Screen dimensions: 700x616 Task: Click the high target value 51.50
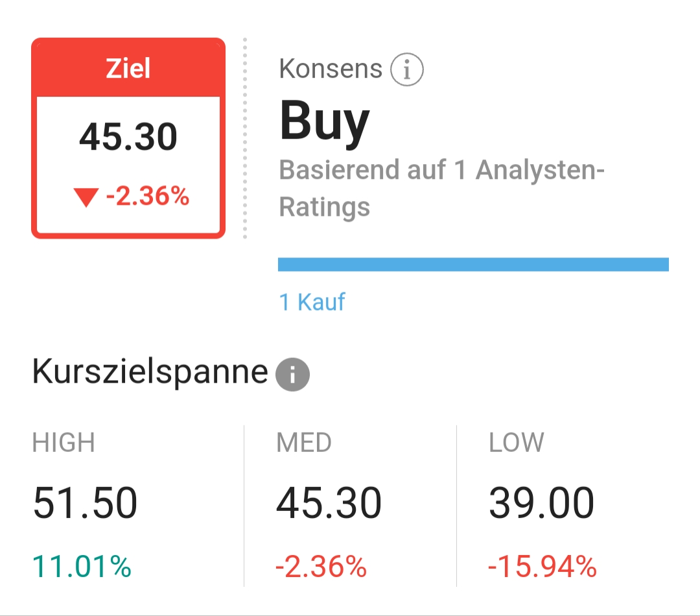pos(85,503)
